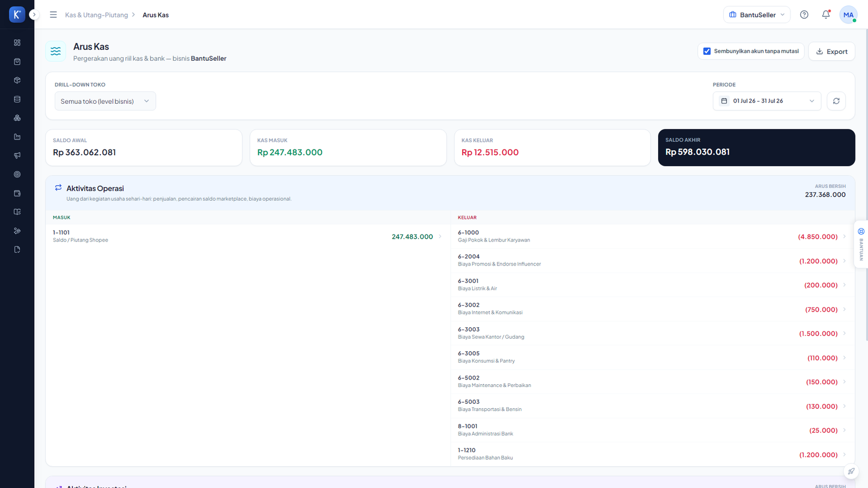Expand the 6-1000 Gaji Pokok row chevron
Image resolution: width=868 pixels, height=488 pixels.
pyautogui.click(x=845, y=237)
